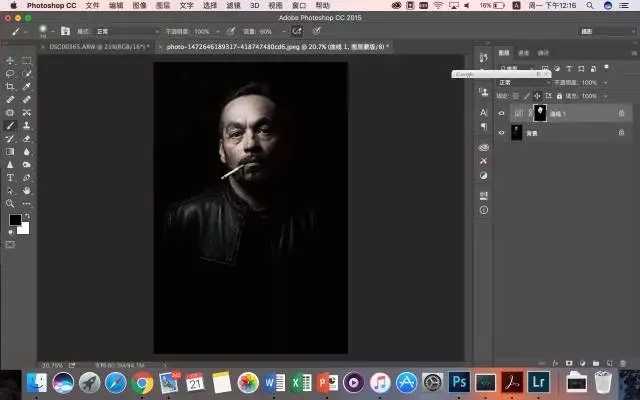The image size is (640, 400).
Task: Select the Clone Stamp tool
Action: pyautogui.click(x=27, y=125)
